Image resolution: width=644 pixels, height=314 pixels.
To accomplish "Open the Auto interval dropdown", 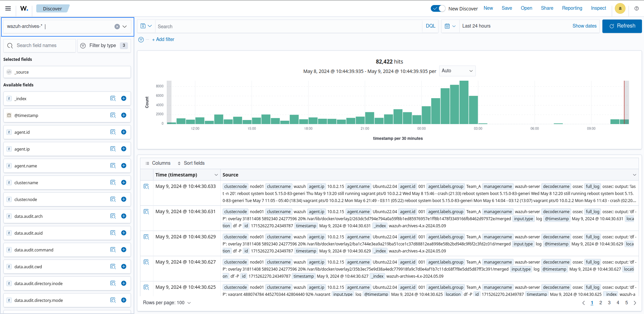I will click(x=457, y=71).
